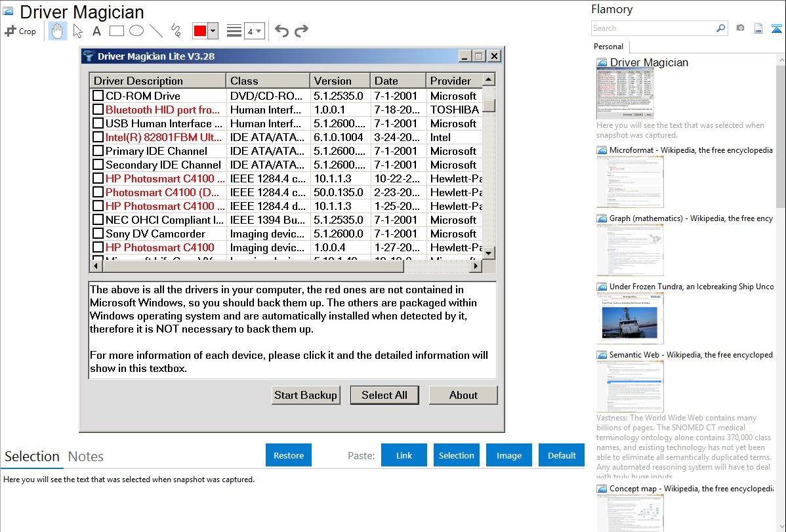786x532 pixels.
Task: Click icon beside Microformat Wikipedia snapshot
Action: click(x=602, y=150)
